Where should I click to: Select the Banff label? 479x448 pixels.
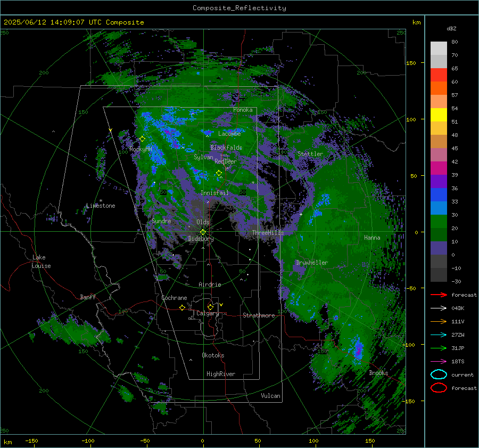[88, 297]
